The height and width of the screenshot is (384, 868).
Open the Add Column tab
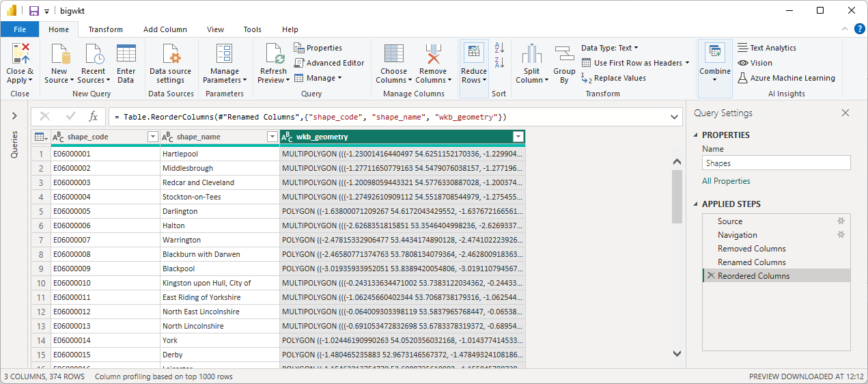[x=165, y=29]
